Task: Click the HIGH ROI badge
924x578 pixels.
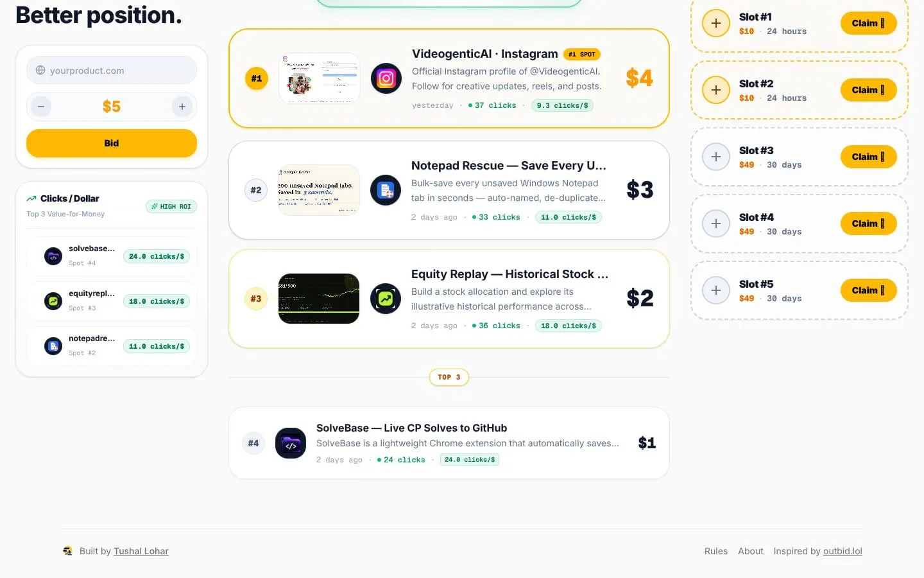Action: (171, 207)
